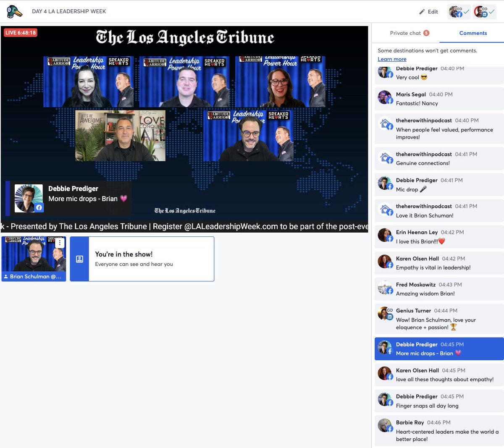The height and width of the screenshot is (448, 504).
Task: Click the DAY 4 LA LEADERSHIP WEEK title
Action: (x=69, y=11)
